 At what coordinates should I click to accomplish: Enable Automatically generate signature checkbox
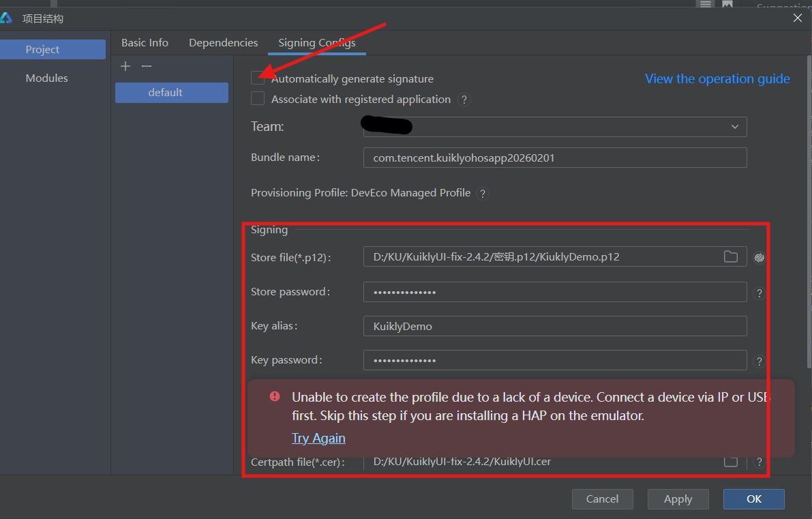pyautogui.click(x=258, y=78)
